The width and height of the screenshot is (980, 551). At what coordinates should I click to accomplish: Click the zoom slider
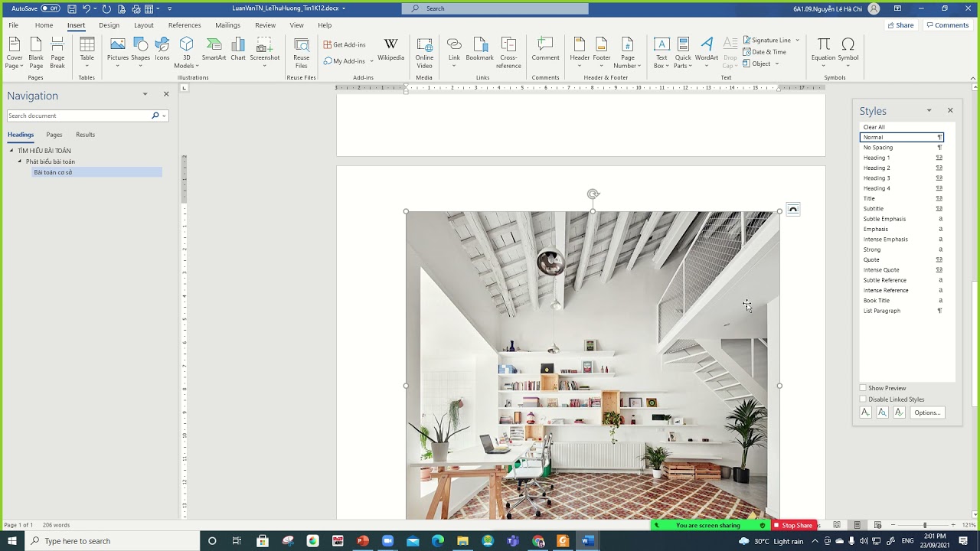coord(924,525)
